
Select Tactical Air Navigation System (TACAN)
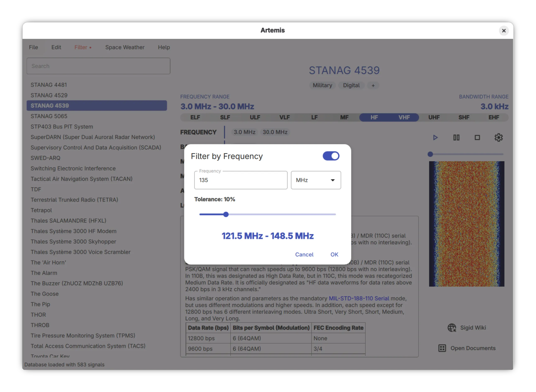pos(97,179)
